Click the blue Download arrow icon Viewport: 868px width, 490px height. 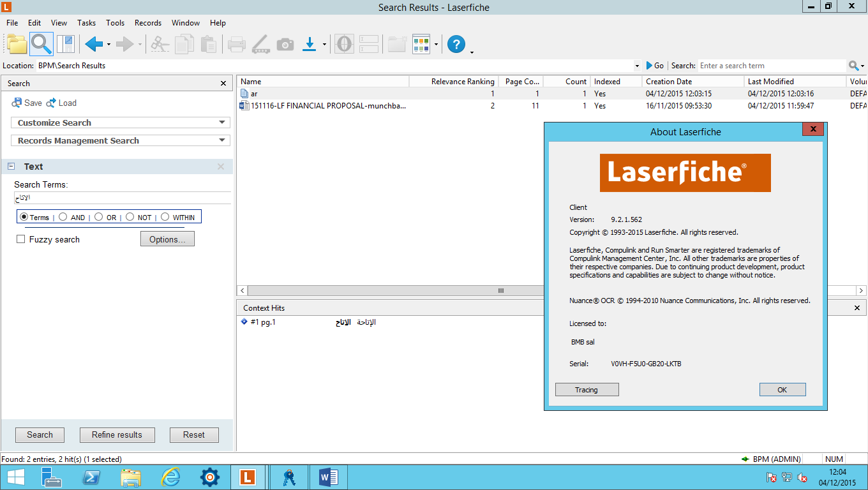click(310, 44)
